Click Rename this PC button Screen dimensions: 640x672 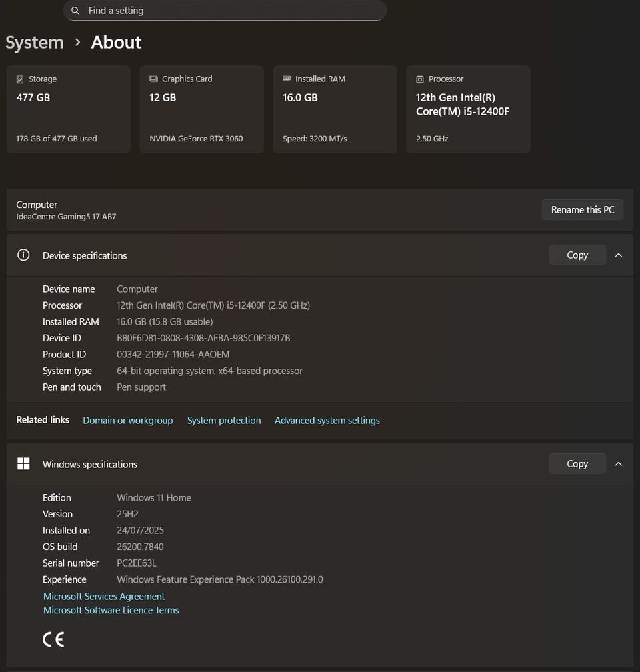coord(582,210)
